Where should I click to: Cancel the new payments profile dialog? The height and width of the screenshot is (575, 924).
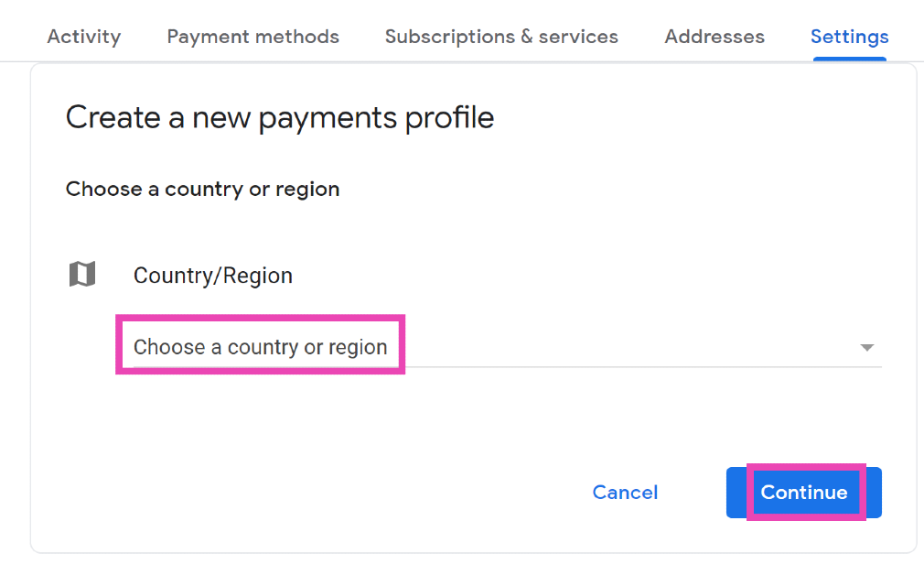click(625, 493)
